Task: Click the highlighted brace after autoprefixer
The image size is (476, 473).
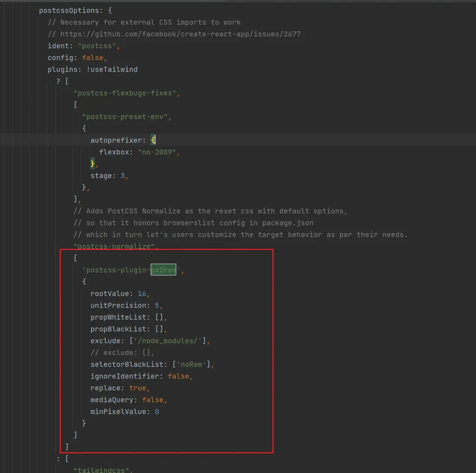Action: pos(153,140)
